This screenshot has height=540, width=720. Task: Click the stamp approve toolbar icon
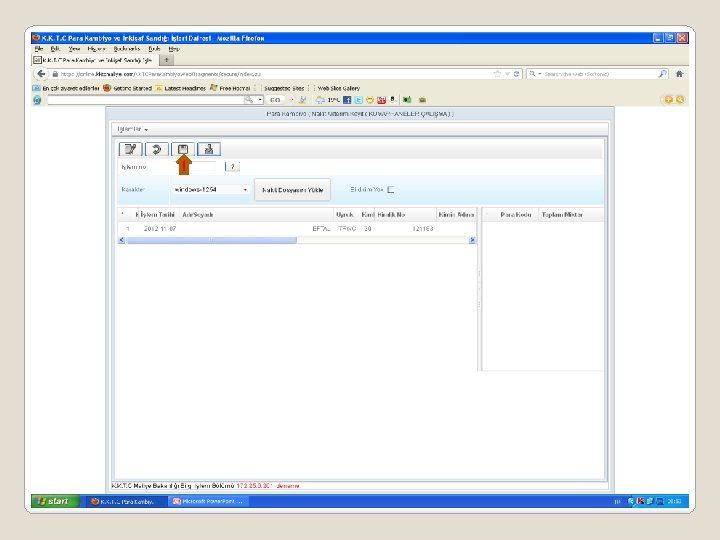click(209, 149)
